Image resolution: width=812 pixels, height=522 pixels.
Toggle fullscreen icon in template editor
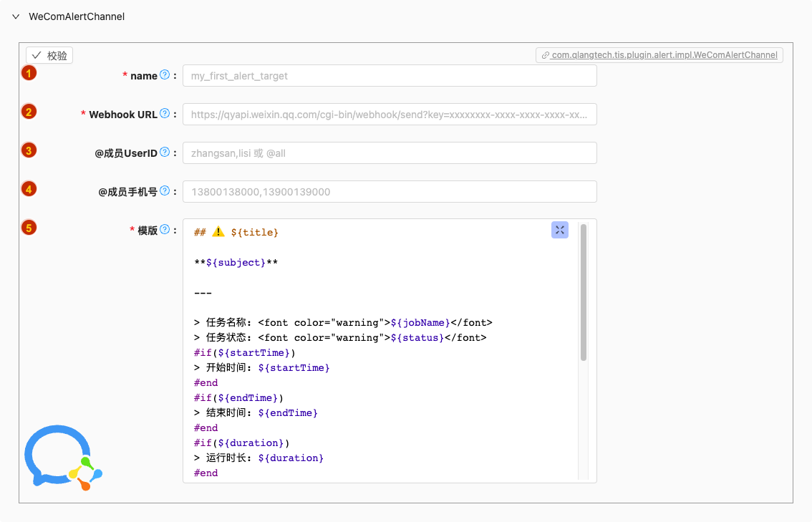pos(560,230)
